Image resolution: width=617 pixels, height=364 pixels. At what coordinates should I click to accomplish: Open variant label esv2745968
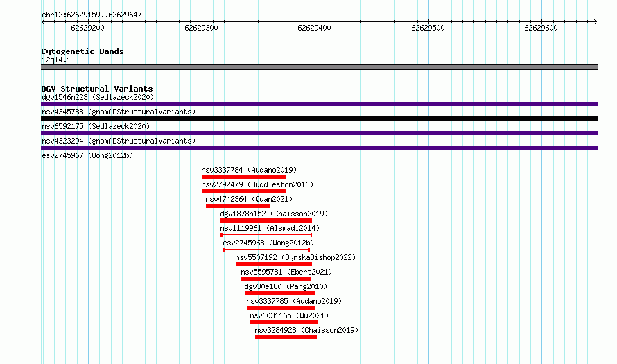click(x=268, y=243)
